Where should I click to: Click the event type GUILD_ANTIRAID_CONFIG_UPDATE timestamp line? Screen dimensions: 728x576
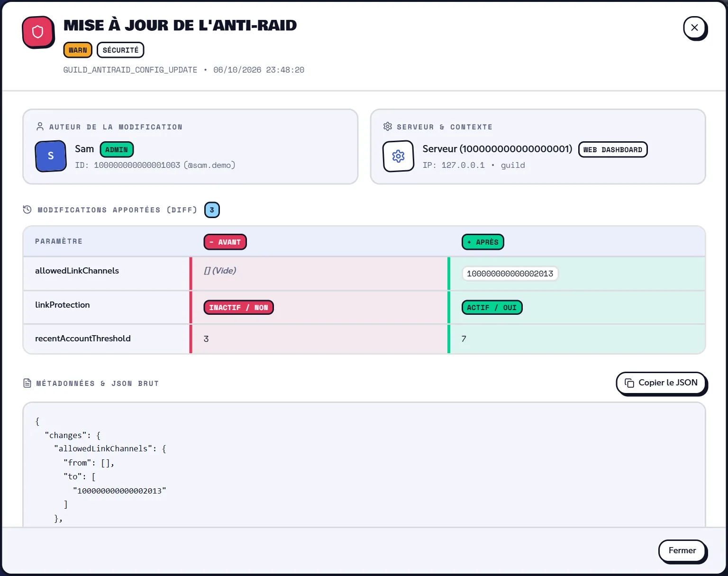click(184, 70)
